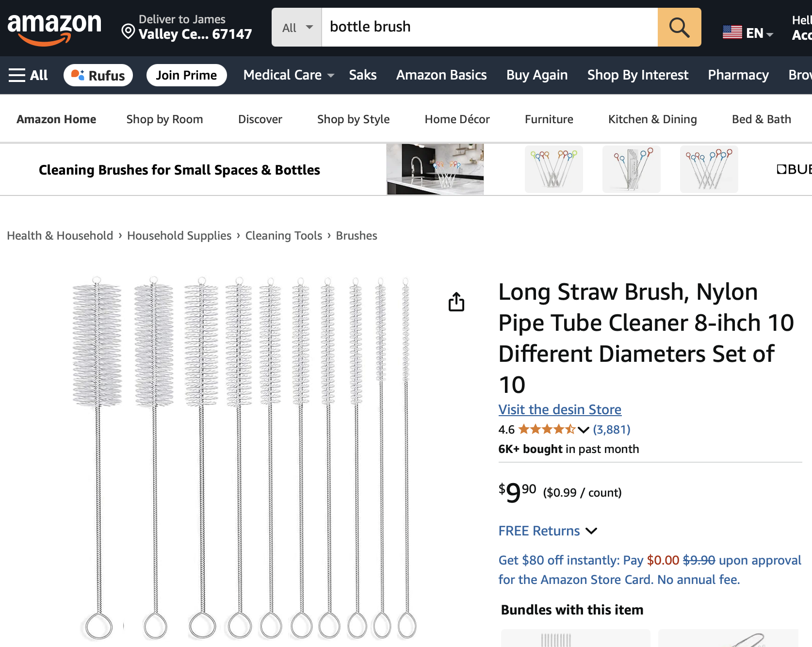This screenshot has height=647, width=812.
Task: Visit the desin Store link
Action: 560,409
